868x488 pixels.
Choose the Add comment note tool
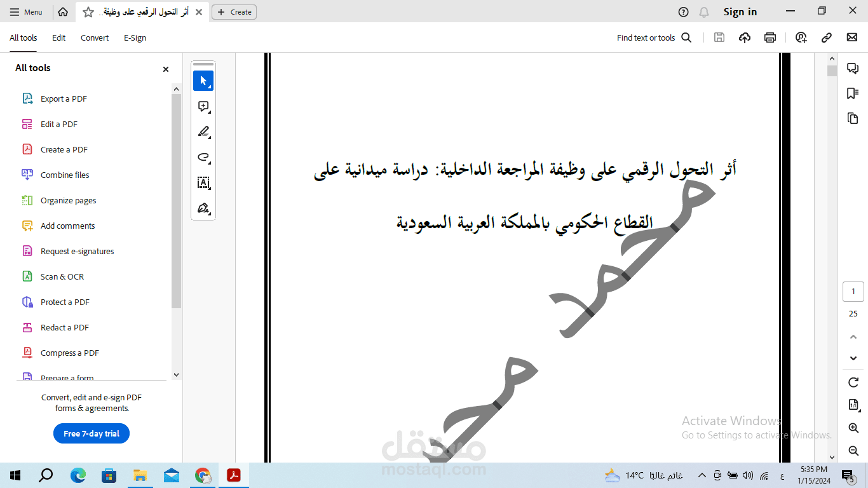(x=203, y=106)
